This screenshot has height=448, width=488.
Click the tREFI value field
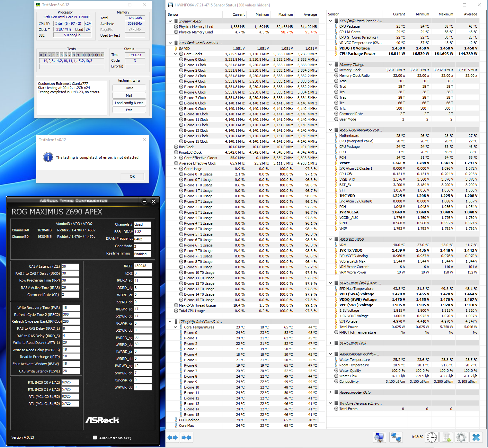(x=143, y=266)
